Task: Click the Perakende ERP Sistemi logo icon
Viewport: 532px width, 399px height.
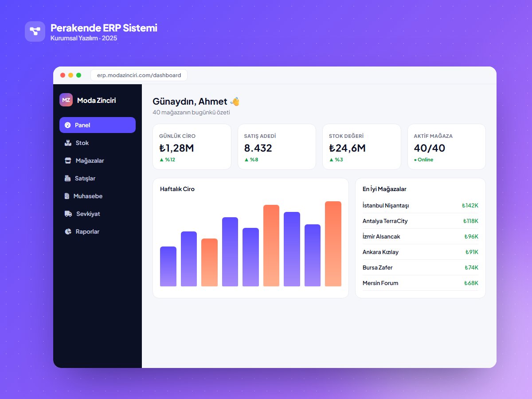Action: 35,31
